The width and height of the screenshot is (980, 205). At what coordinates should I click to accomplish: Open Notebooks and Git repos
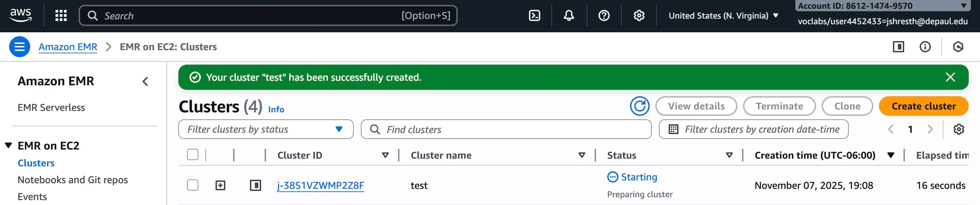click(x=73, y=180)
